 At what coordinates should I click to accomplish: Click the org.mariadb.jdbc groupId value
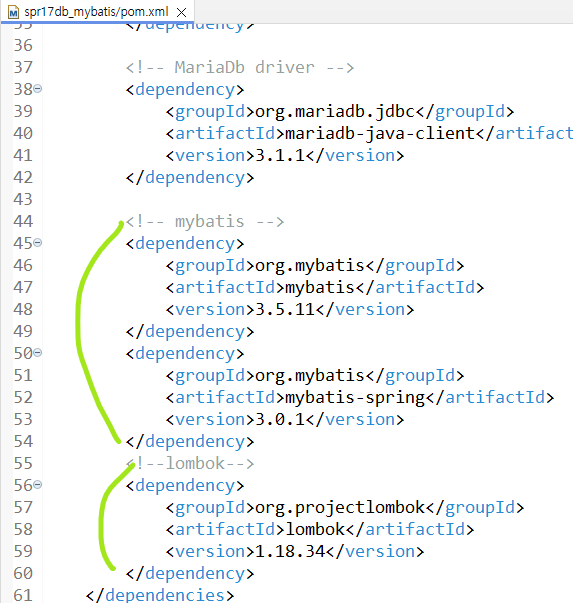(335, 112)
